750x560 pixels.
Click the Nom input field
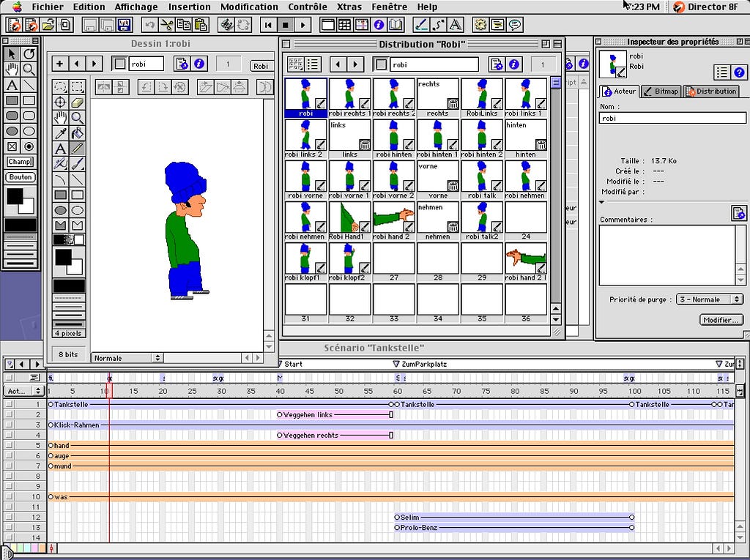(672, 118)
